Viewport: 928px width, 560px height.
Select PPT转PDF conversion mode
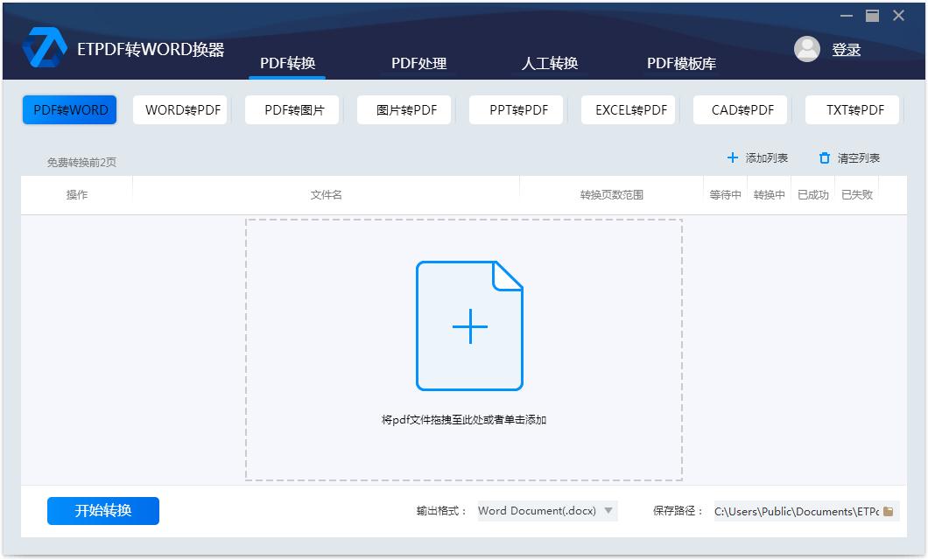516,109
